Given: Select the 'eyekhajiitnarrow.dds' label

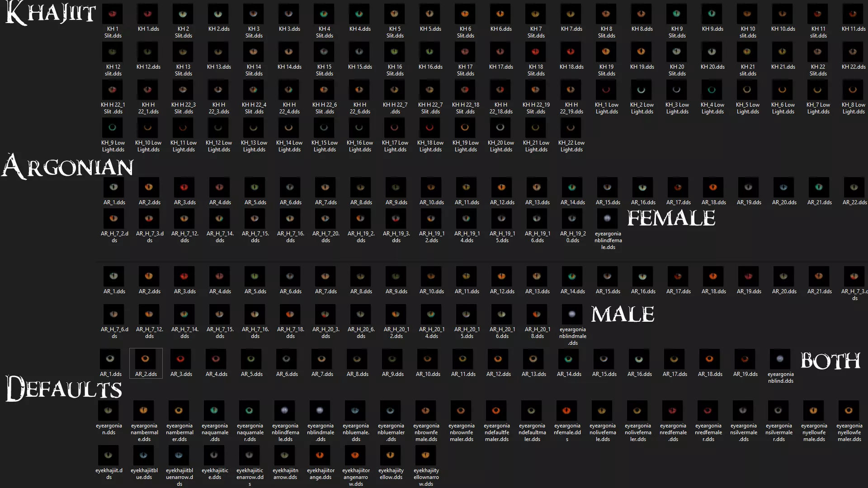Looking at the screenshot, I should coord(285,474).
